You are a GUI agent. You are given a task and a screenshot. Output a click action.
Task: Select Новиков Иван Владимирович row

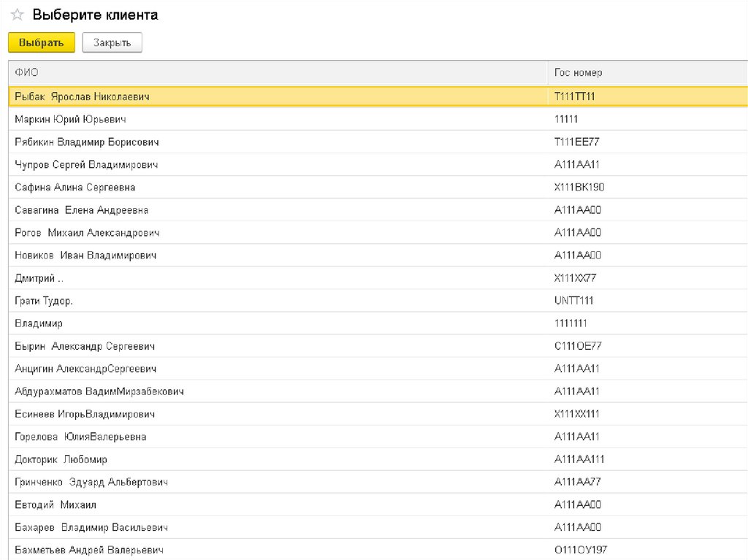85,255
